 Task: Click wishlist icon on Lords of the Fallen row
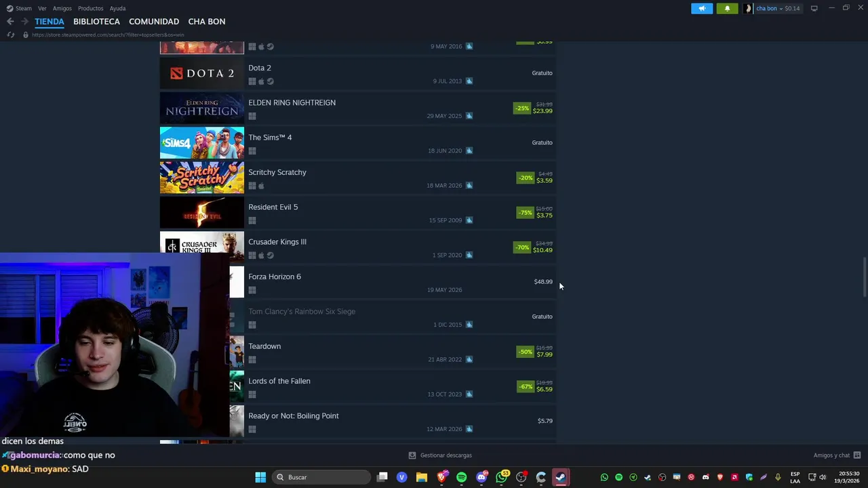coord(469,394)
